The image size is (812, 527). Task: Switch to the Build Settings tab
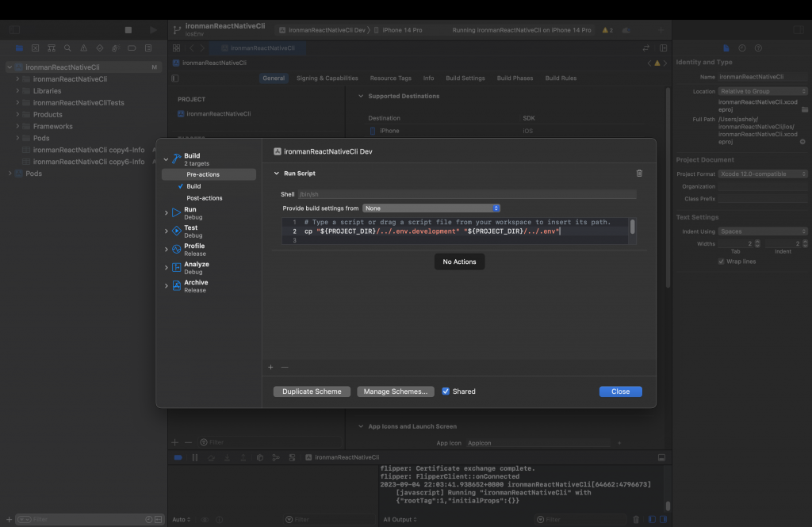pyautogui.click(x=465, y=78)
